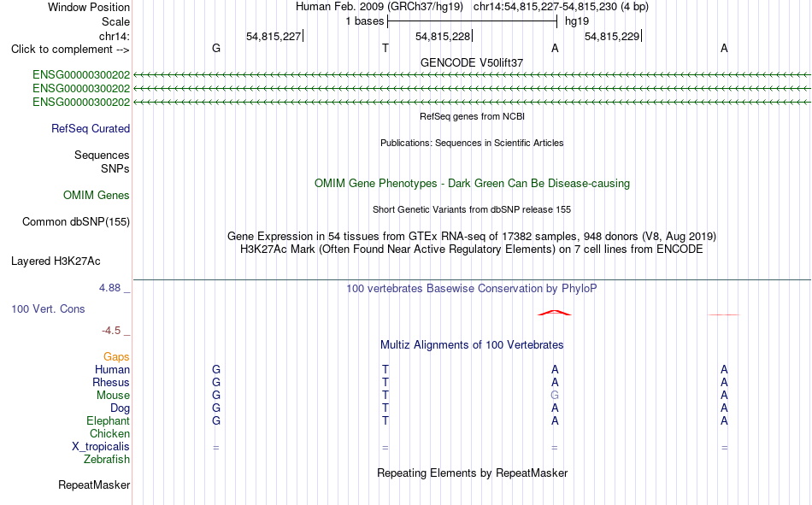
Task: Click the Elephant row G base
Action: coord(216,420)
